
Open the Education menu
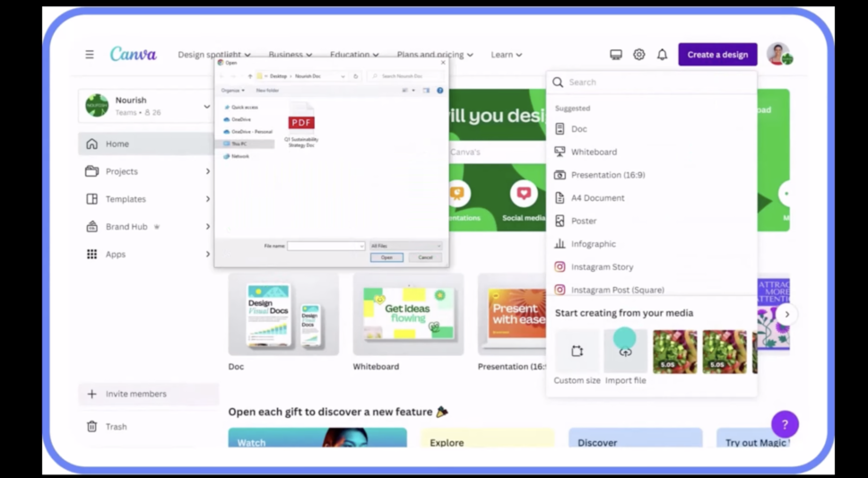coord(354,55)
